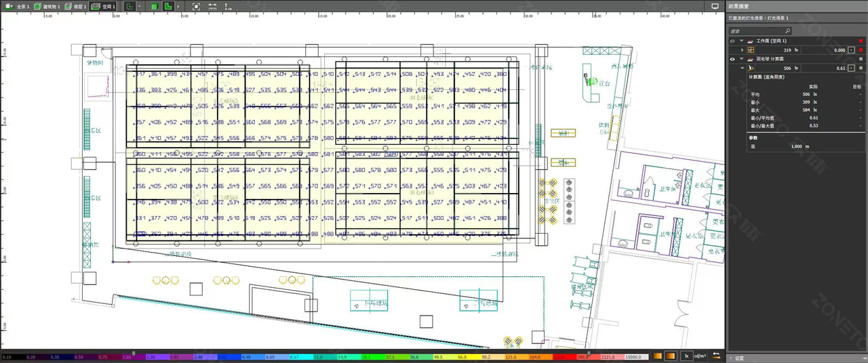The height and width of the screenshot is (363, 868).
Task: Collapse the 羽毛球 计算面 group
Action: pyautogui.click(x=742, y=60)
